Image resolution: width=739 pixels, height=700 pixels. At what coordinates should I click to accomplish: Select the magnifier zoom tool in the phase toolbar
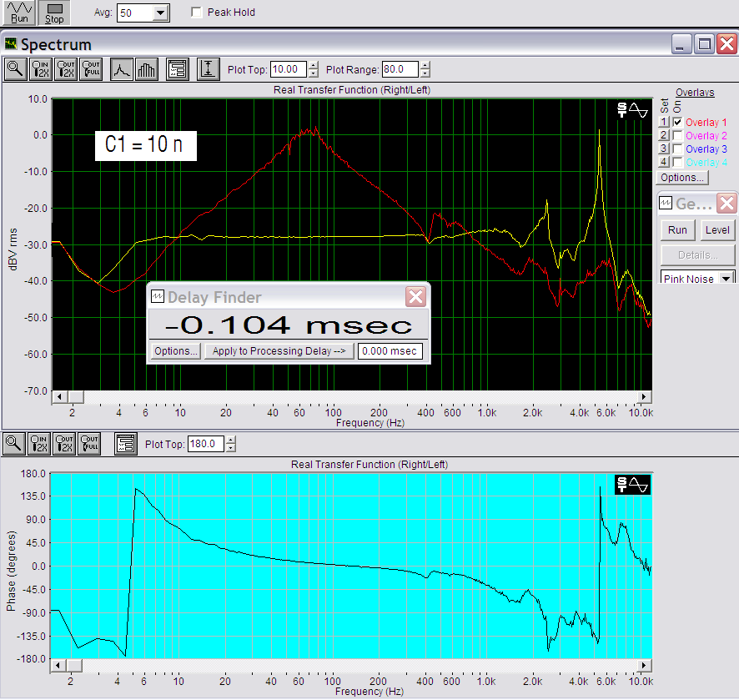point(13,444)
